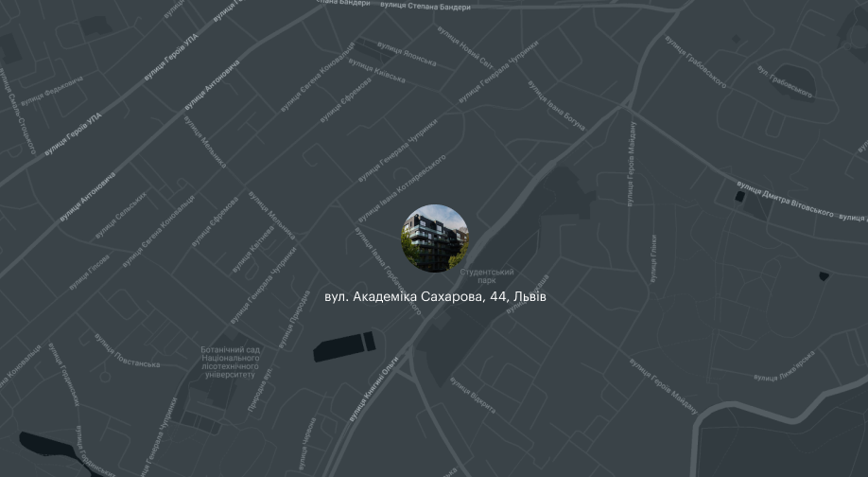Click the 'вулиця Івана Горбачевського' street label
The image size is (868, 477).
point(388,271)
